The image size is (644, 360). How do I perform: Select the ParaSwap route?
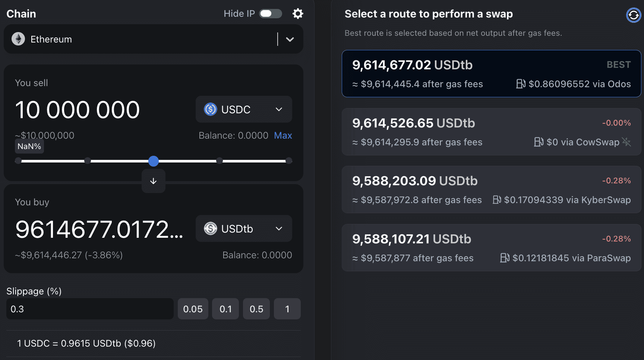(491, 247)
